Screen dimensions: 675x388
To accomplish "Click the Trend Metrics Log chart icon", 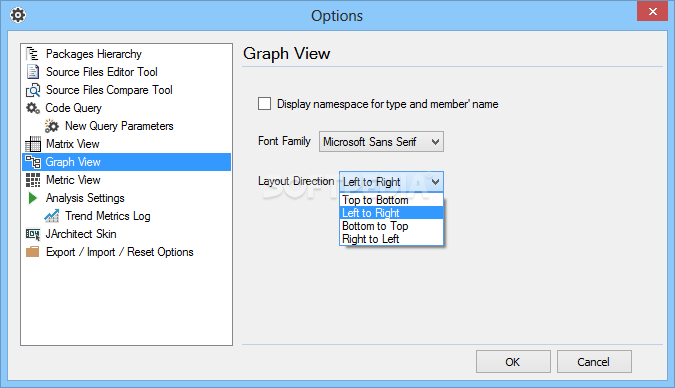I will pos(52,216).
